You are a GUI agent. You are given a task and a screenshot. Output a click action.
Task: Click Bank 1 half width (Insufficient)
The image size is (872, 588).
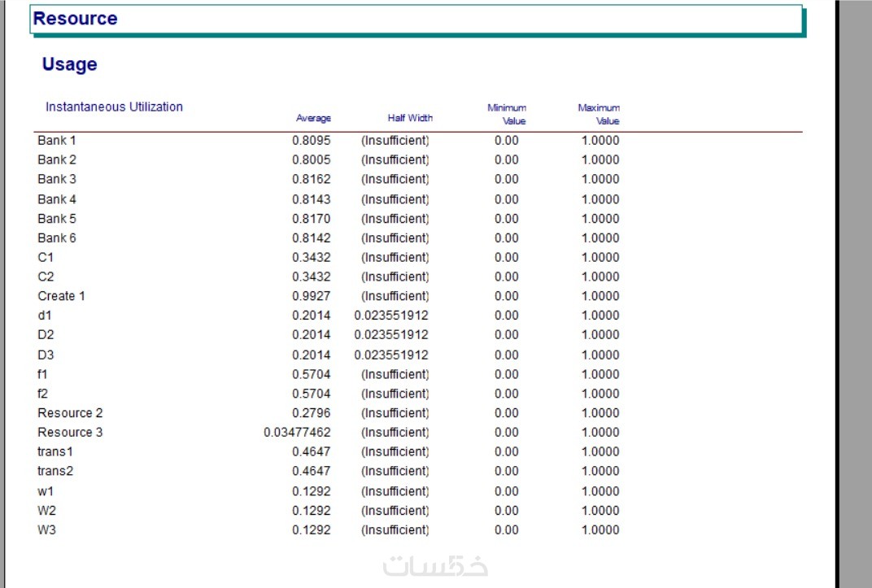[395, 140]
